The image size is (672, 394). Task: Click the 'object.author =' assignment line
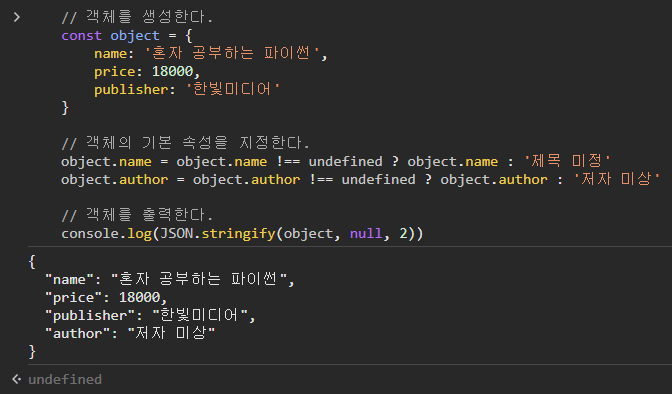coord(360,179)
